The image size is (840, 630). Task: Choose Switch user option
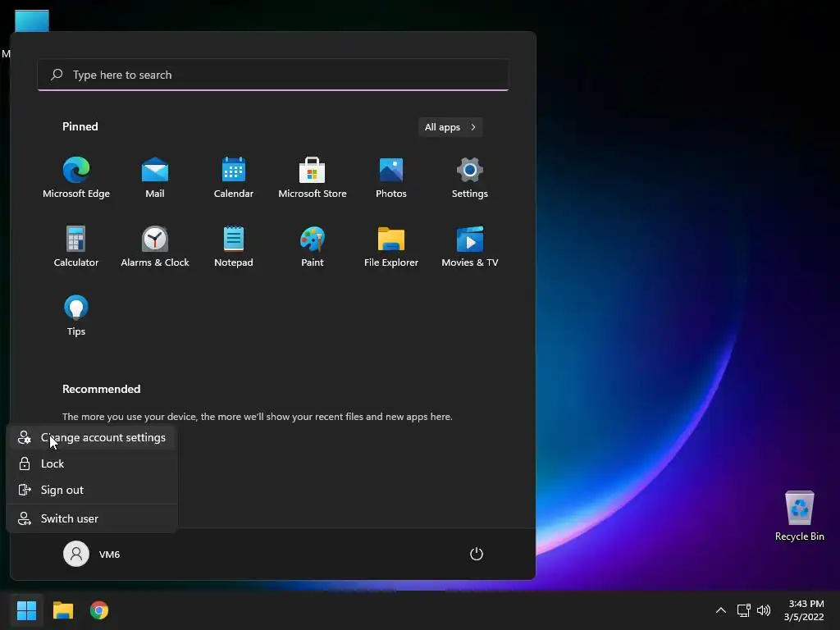(x=92, y=518)
